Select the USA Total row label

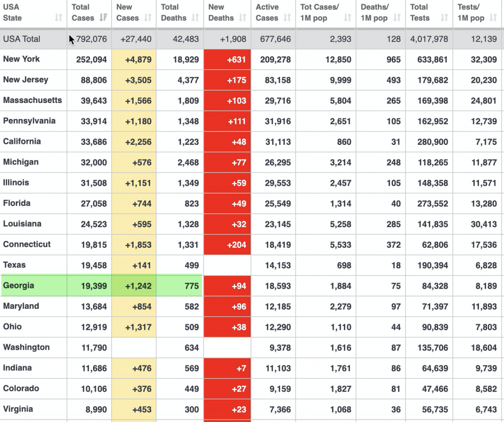tap(22, 39)
